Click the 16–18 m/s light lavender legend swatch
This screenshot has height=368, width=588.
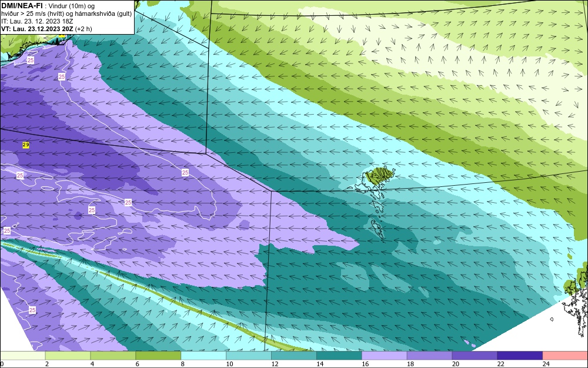click(x=385, y=356)
